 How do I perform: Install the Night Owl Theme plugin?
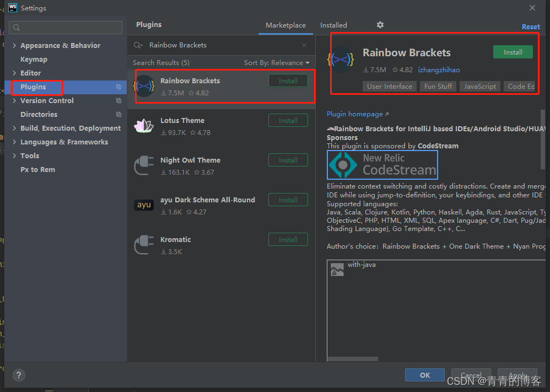pos(288,160)
